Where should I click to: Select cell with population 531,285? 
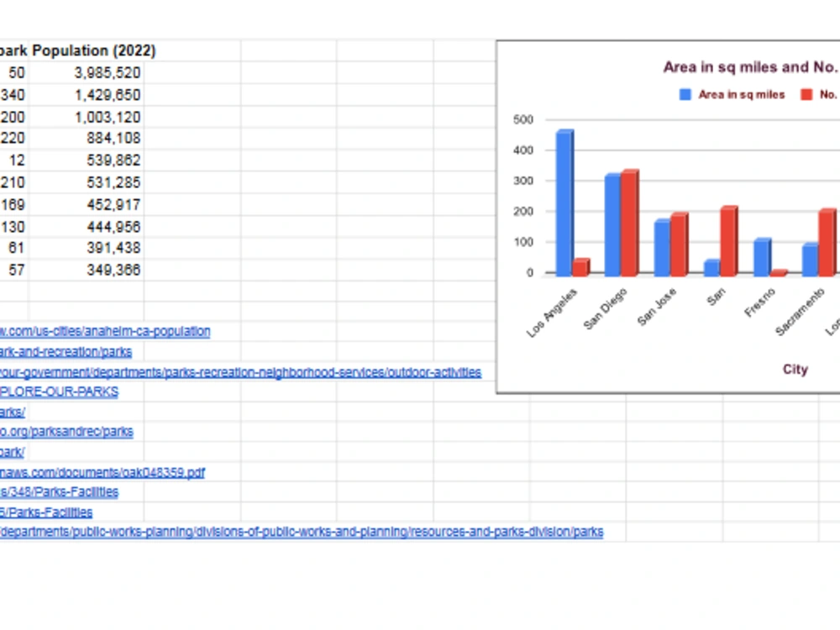click(x=87, y=182)
